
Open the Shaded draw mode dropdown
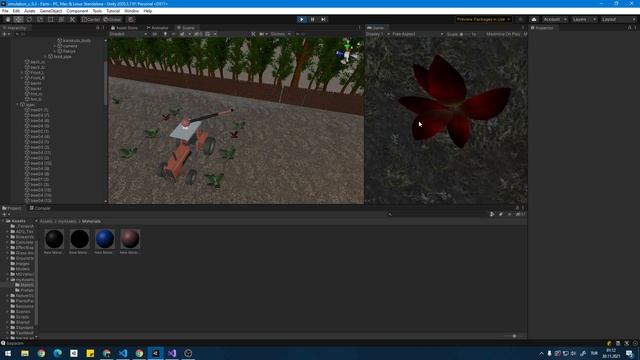(x=128, y=34)
